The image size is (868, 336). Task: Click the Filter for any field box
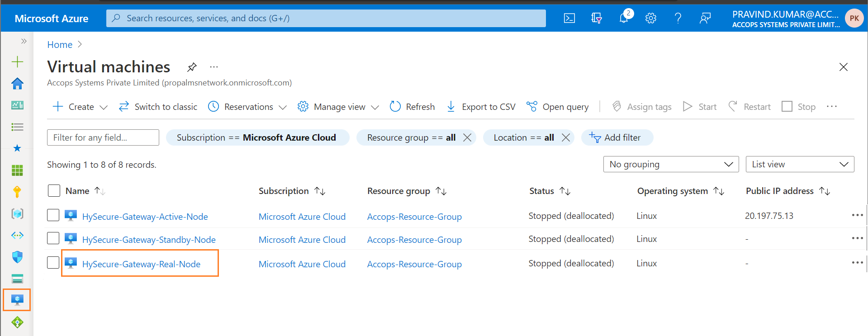pyautogui.click(x=103, y=137)
